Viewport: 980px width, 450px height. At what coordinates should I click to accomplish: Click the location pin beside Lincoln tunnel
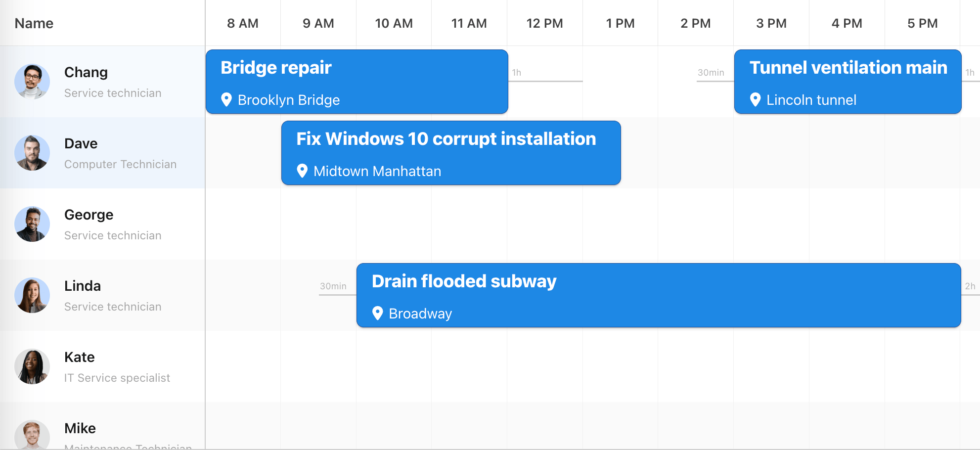pyautogui.click(x=755, y=99)
